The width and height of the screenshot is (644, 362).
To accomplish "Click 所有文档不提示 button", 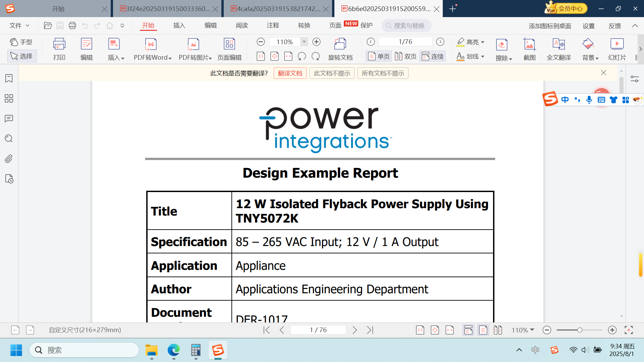I will (383, 73).
